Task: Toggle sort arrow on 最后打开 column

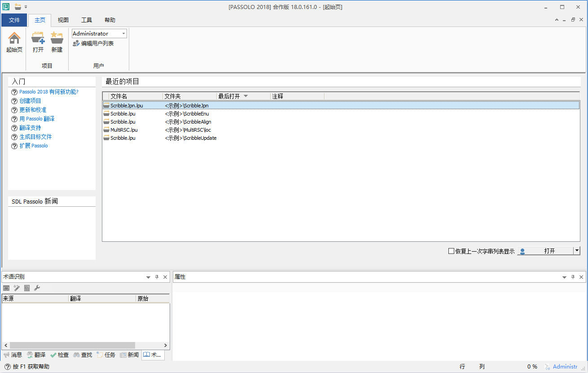Action: point(246,96)
